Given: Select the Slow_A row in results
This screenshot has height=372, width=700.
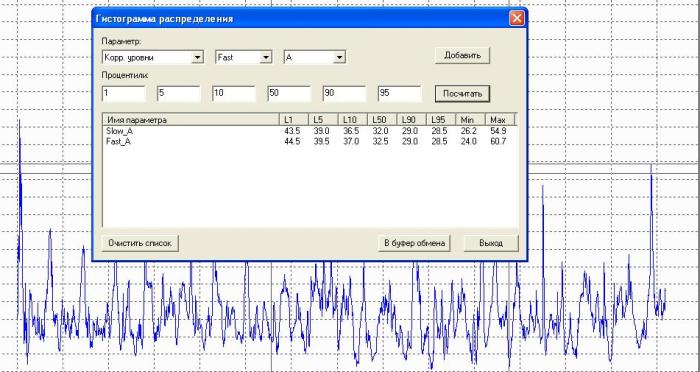Looking at the screenshot, I should (310, 131).
